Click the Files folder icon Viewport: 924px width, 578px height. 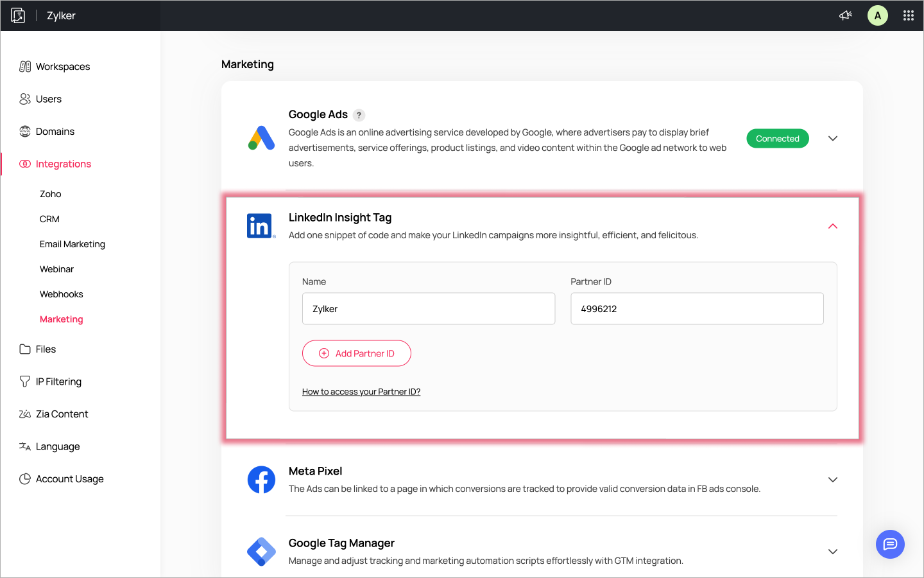coord(25,349)
